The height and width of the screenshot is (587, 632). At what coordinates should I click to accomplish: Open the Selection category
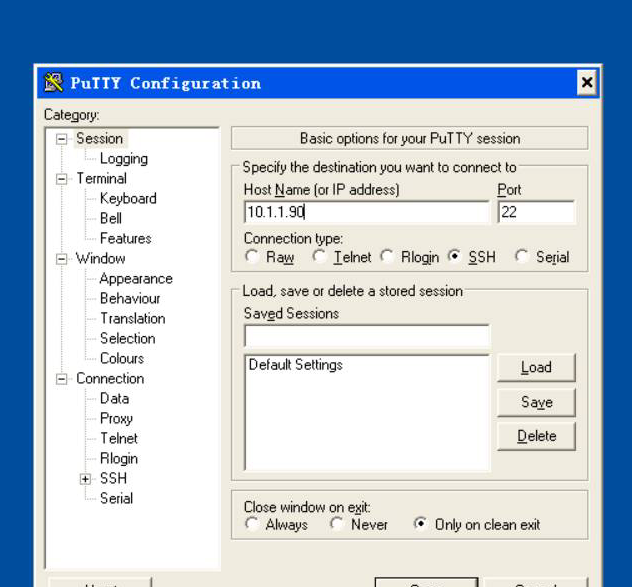click(128, 338)
